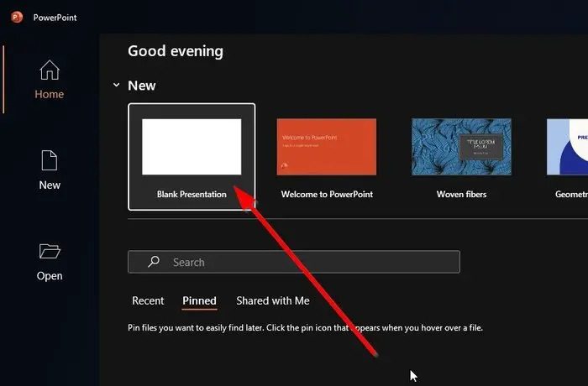
Task: Open the New page from sidebar
Action: tap(50, 170)
